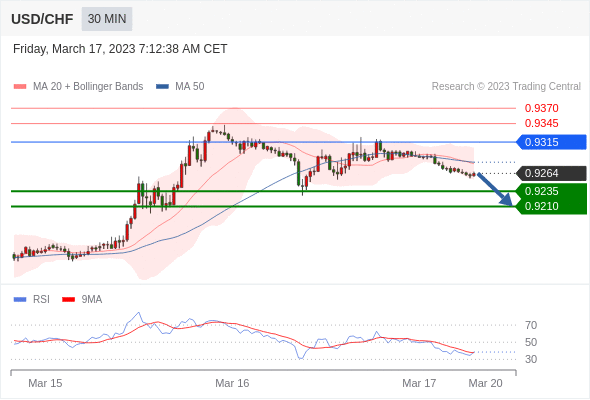This screenshot has width=590, height=400.
Task: Click the MA 20 + Bollinger Bands legend swatch
Action: [20, 87]
